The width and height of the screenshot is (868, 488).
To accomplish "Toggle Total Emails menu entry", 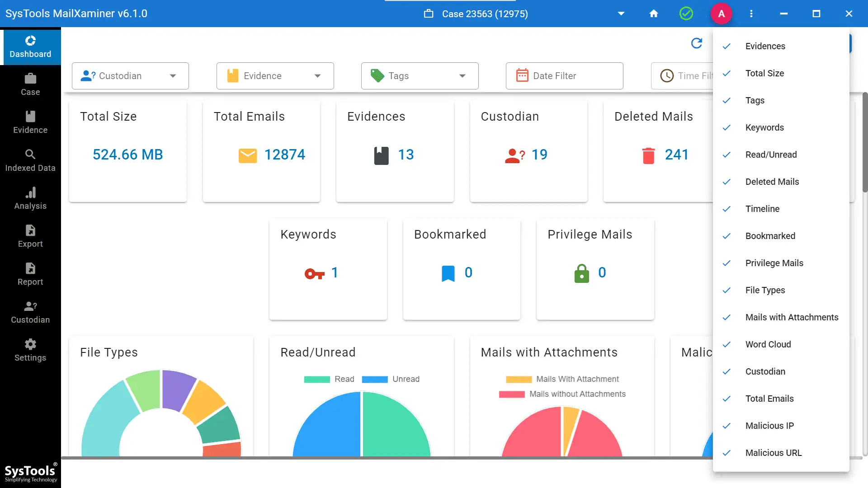I will pyautogui.click(x=781, y=399).
